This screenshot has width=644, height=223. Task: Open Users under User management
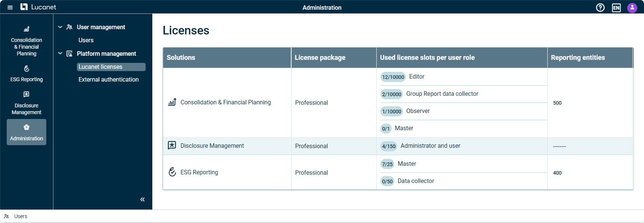86,40
